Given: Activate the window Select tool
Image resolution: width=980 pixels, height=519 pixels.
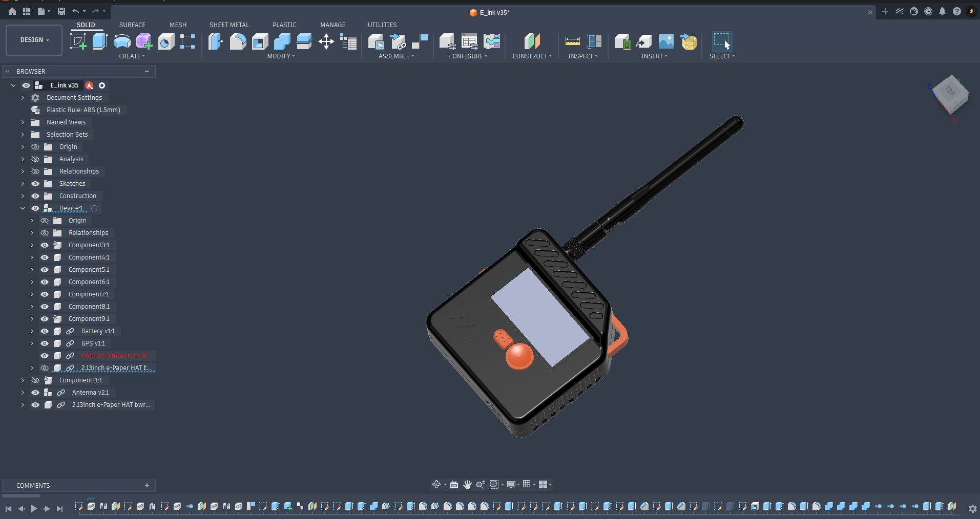Looking at the screenshot, I should 722,41.
